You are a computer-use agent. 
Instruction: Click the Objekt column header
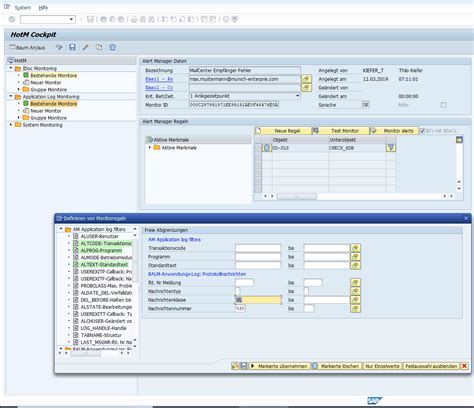click(300, 140)
